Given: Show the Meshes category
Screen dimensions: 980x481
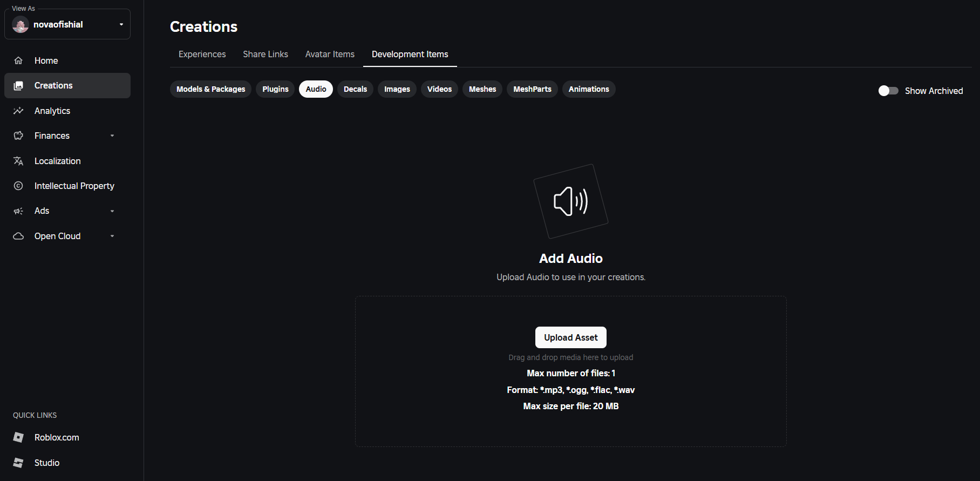Looking at the screenshot, I should [x=482, y=89].
